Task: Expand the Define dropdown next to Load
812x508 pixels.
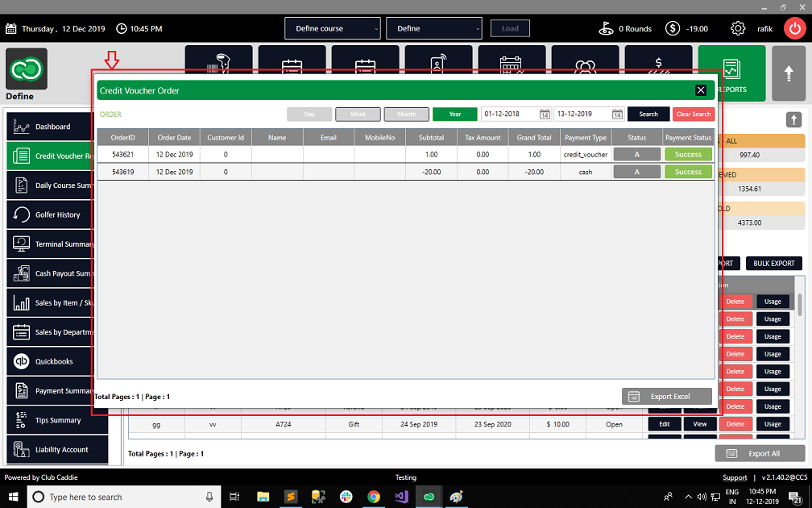Action: [x=434, y=28]
